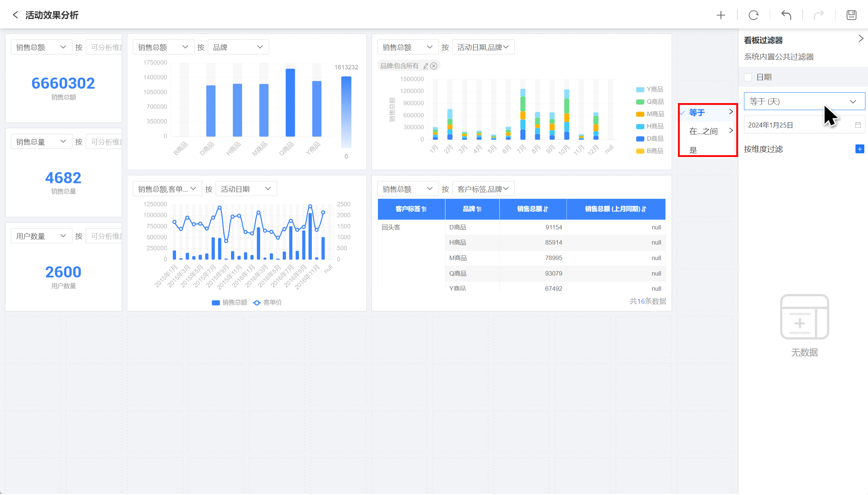Add a dimension filter with blue plus
The width and height of the screenshot is (868, 495).
tap(860, 149)
